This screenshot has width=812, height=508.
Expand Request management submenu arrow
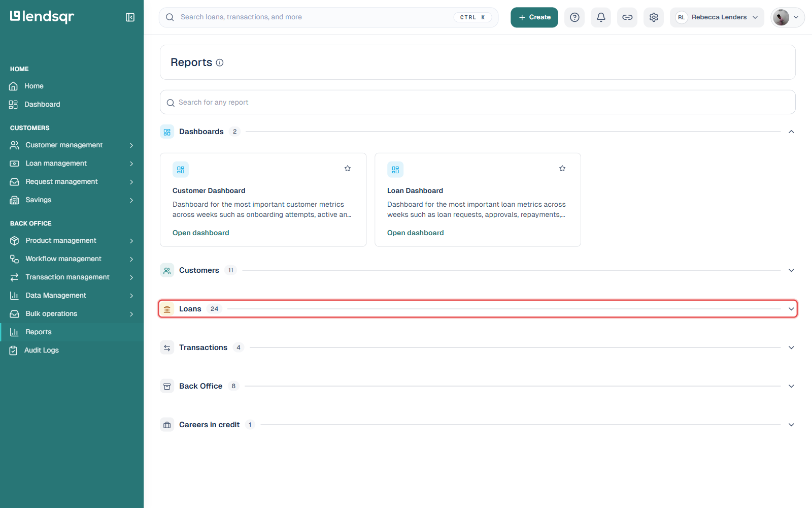pyautogui.click(x=131, y=182)
